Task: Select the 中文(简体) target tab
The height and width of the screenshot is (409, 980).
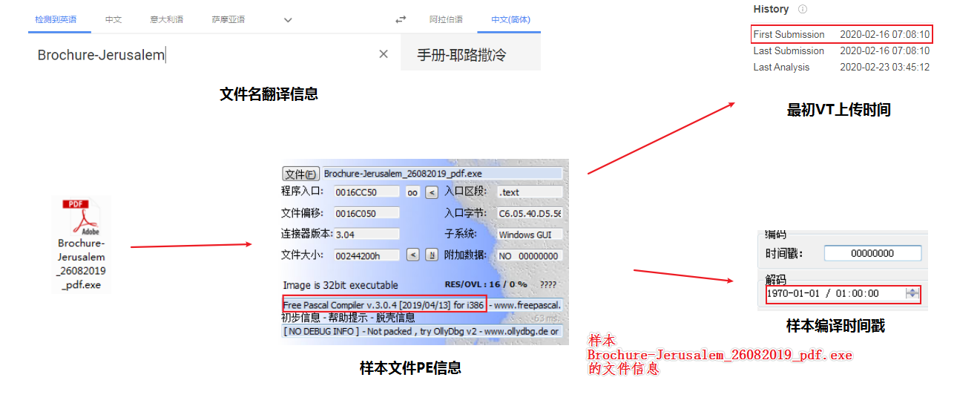Action: 510,20
